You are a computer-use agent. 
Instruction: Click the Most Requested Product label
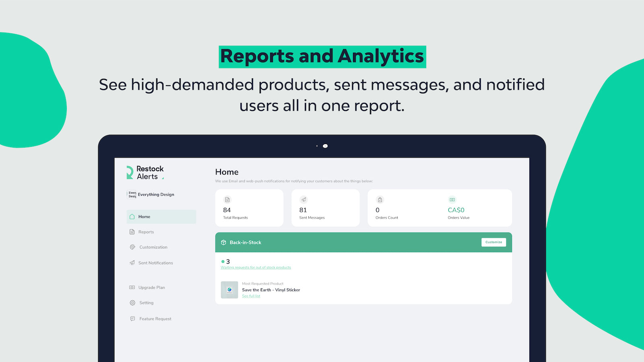pyautogui.click(x=263, y=284)
